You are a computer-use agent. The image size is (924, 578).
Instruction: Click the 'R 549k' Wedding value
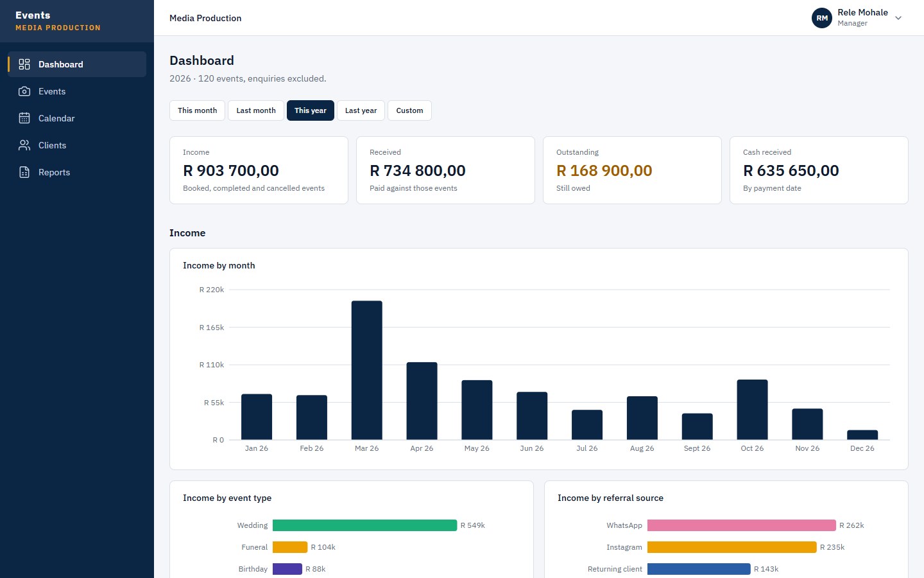[x=473, y=525]
